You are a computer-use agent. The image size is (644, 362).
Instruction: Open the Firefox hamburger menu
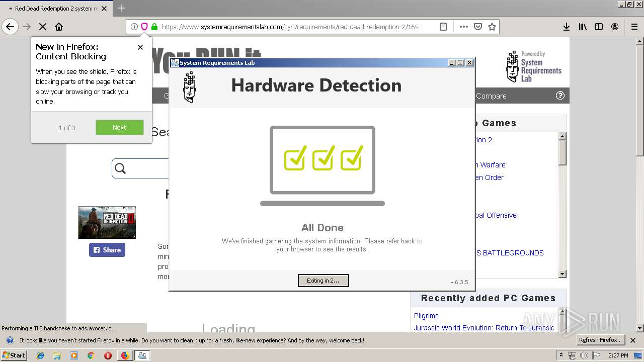(634, 27)
